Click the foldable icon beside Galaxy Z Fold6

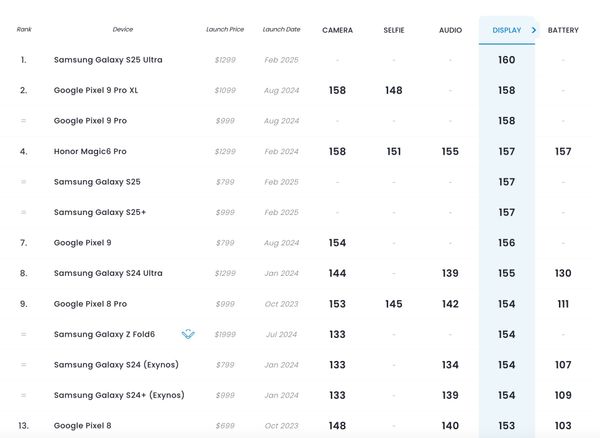[188, 334]
